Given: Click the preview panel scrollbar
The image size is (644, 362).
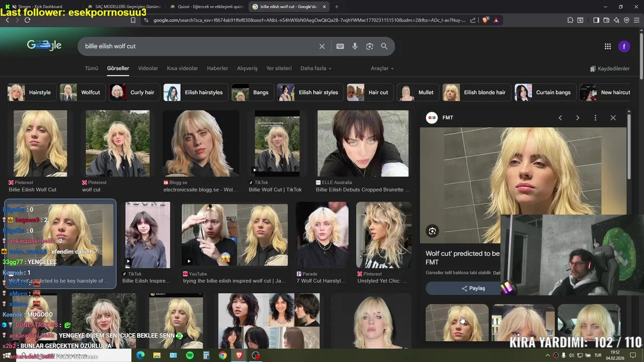Looking at the screenshot, I should tap(629, 146).
